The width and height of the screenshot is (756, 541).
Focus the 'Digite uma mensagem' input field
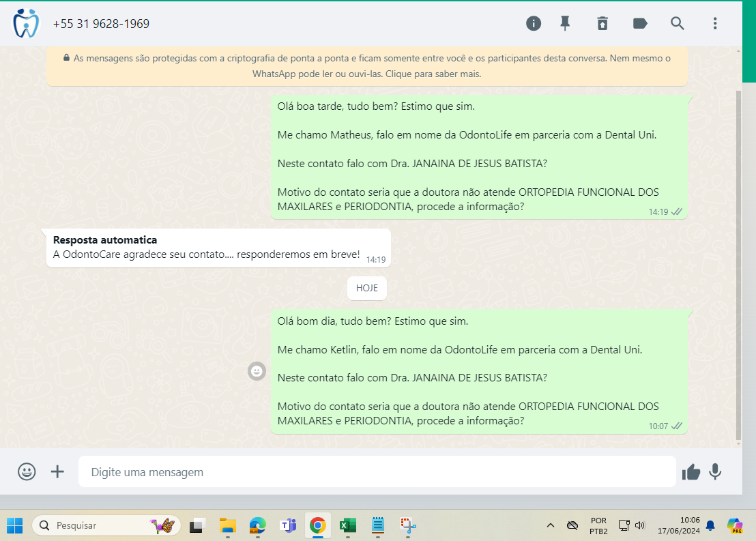pyautogui.click(x=377, y=471)
